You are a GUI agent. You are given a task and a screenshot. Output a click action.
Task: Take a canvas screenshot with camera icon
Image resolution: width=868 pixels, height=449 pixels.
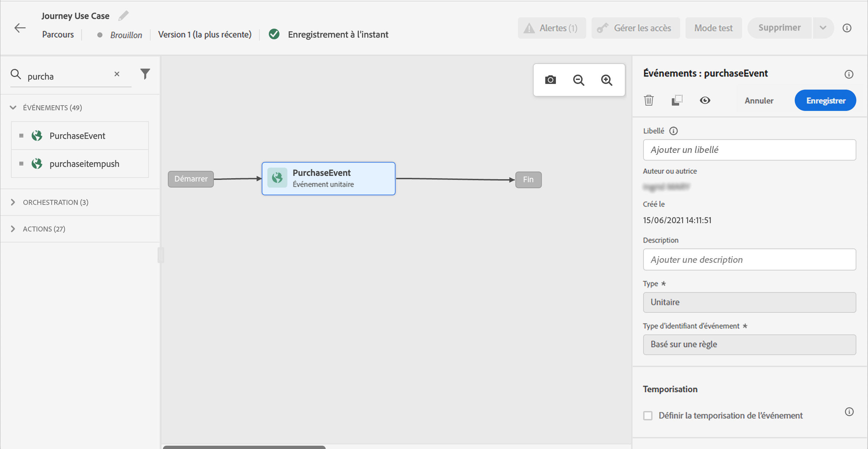[550, 80]
